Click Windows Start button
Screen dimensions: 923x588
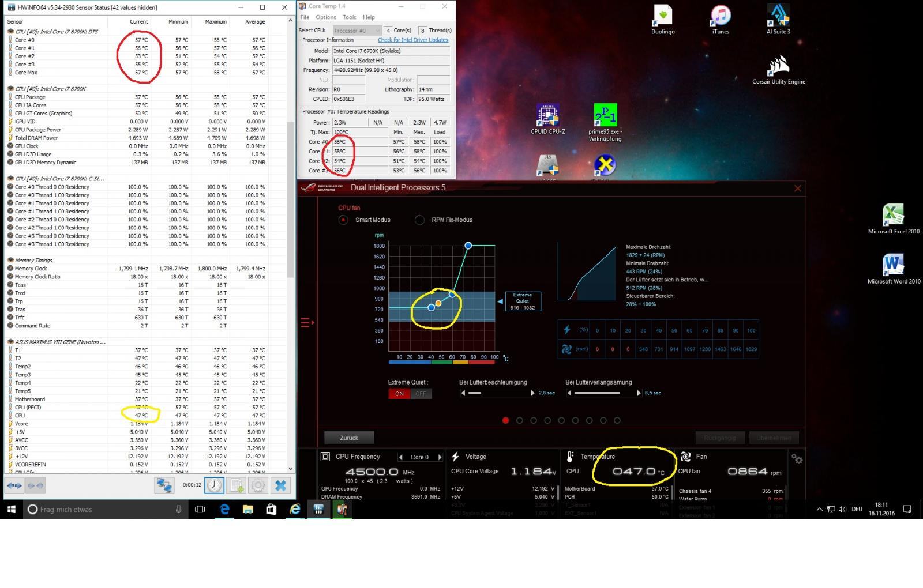[x=11, y=509]
